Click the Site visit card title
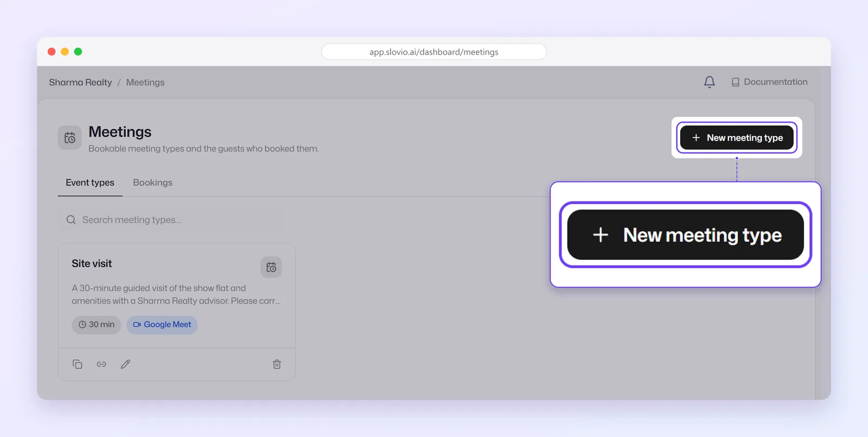The height and width of the screenshot is (437, 868). (x=92, y=264)
